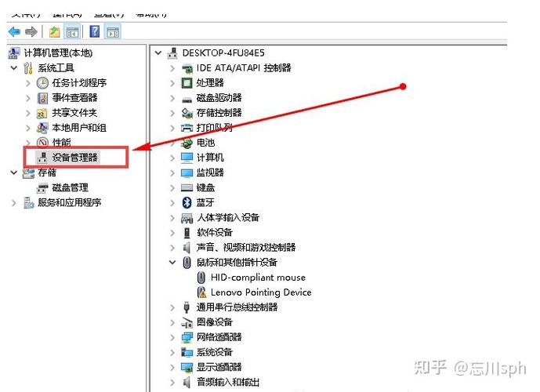
Task: Expand the 事件查看器 node
Action: coord(28,98)
